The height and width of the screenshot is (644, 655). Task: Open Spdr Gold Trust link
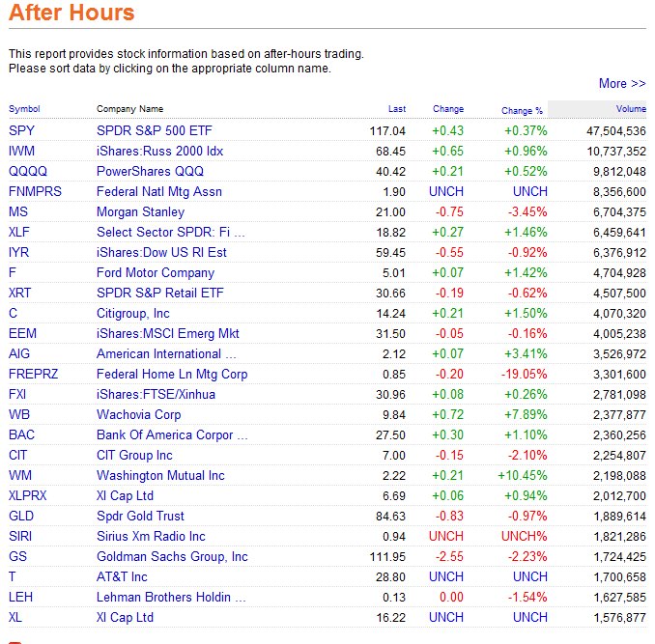[140, 516]
